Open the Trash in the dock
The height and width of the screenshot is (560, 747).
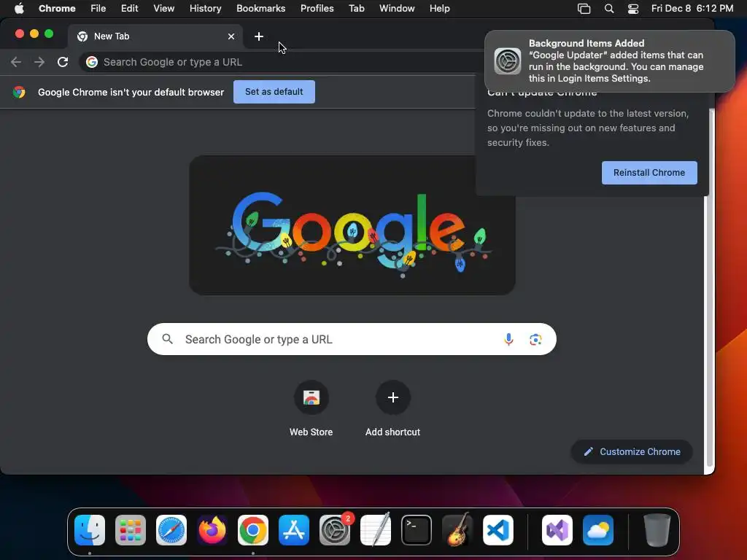(657, 530)
